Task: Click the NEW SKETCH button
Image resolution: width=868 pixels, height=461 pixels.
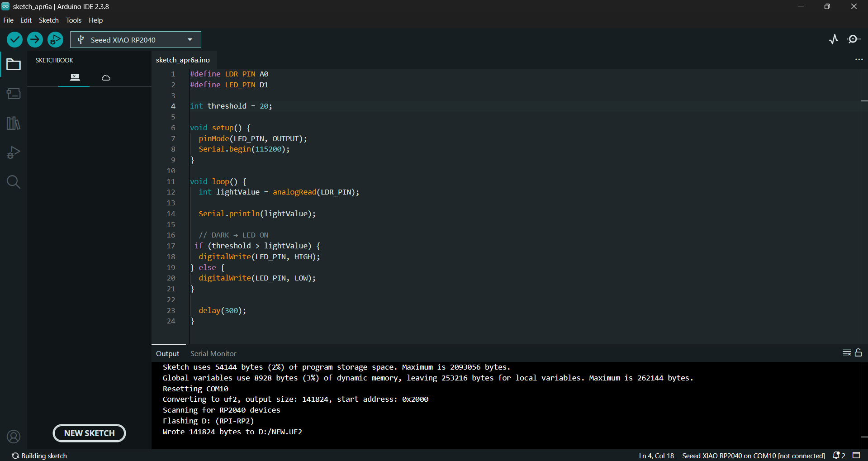Action: coord(89,433)
